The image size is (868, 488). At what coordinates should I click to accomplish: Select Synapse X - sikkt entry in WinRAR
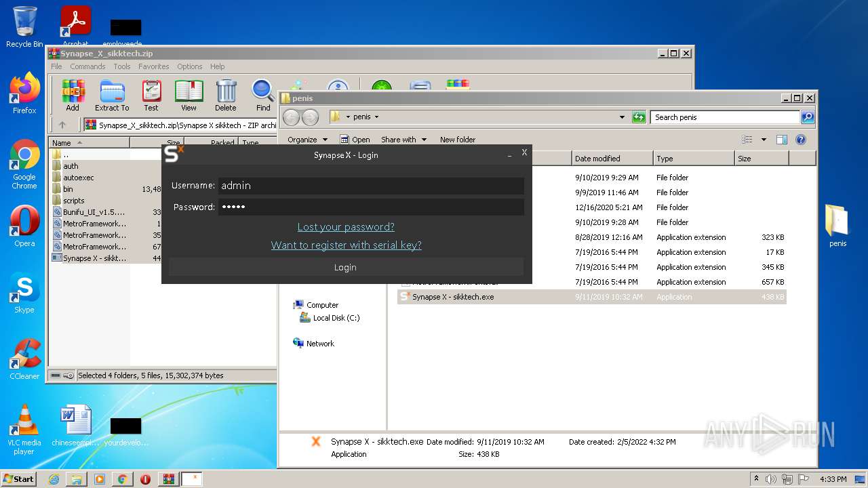[x=94, y=258]
